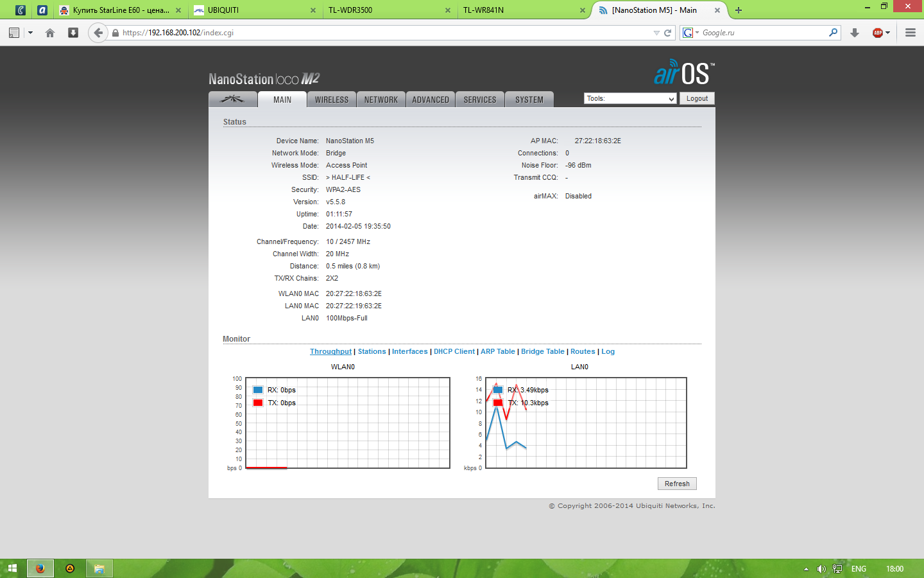Open the Stations monitor link

click(x=372, y=351)
